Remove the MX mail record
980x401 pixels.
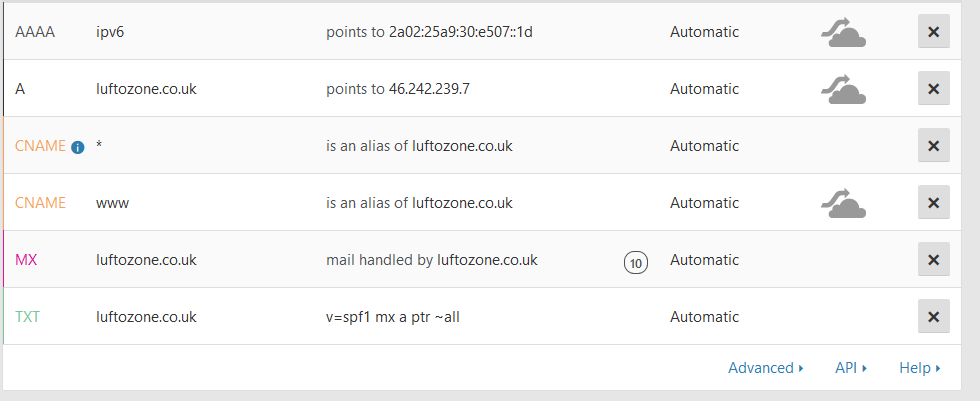[x=933, y=260]
